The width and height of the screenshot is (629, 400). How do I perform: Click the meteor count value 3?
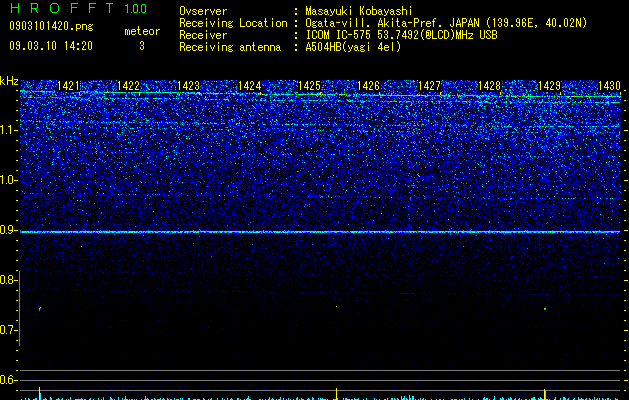coord(142,46)
